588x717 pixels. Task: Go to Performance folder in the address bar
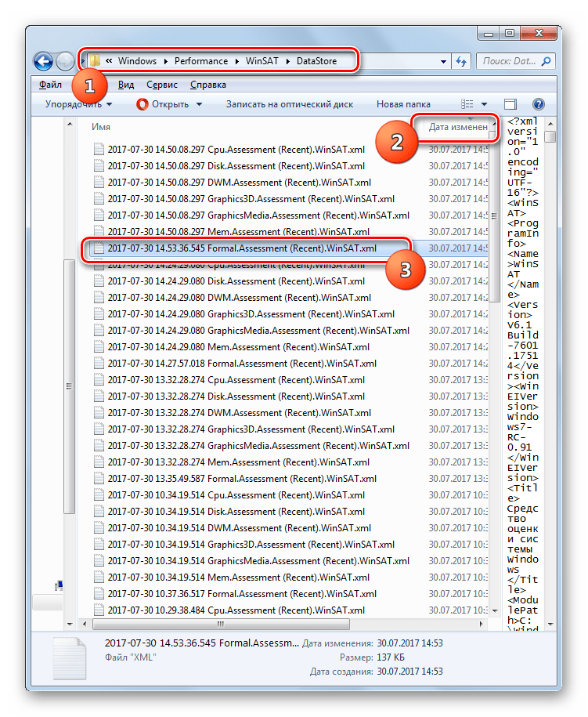coord(201,61)
